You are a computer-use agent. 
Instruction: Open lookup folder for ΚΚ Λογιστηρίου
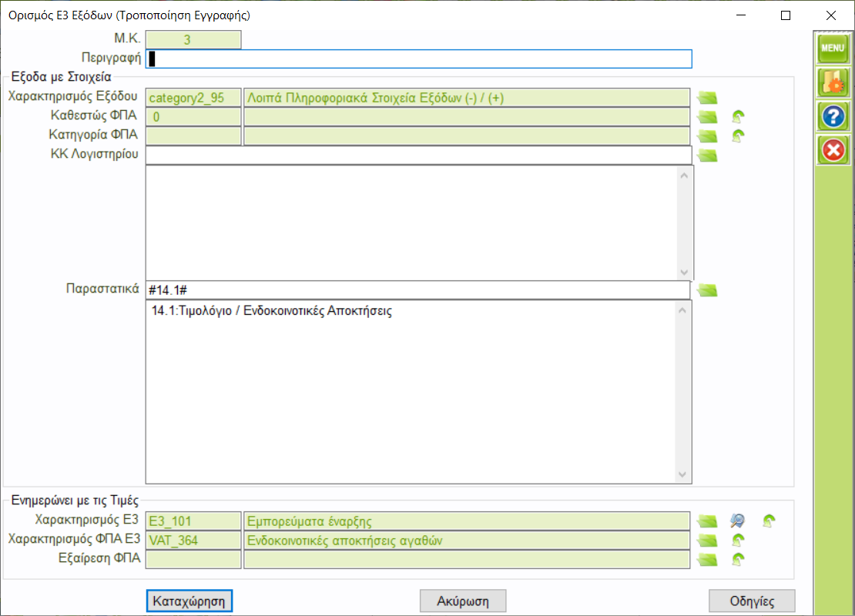(x=706, y=156)
